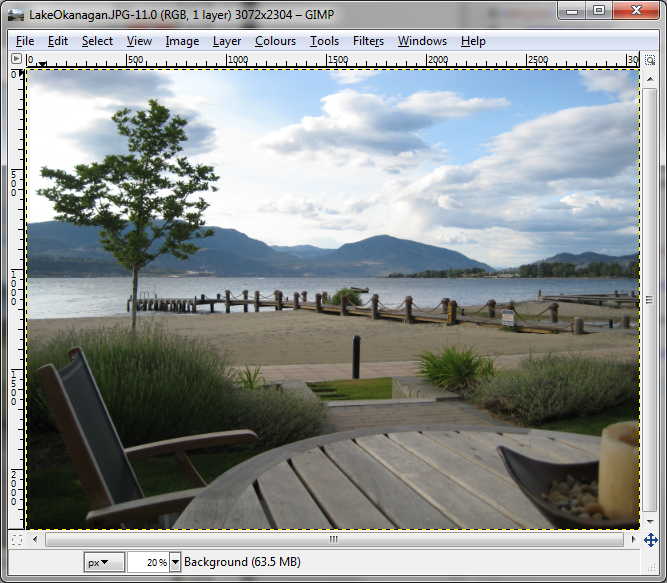Open the Select menu

coord(97,41)
